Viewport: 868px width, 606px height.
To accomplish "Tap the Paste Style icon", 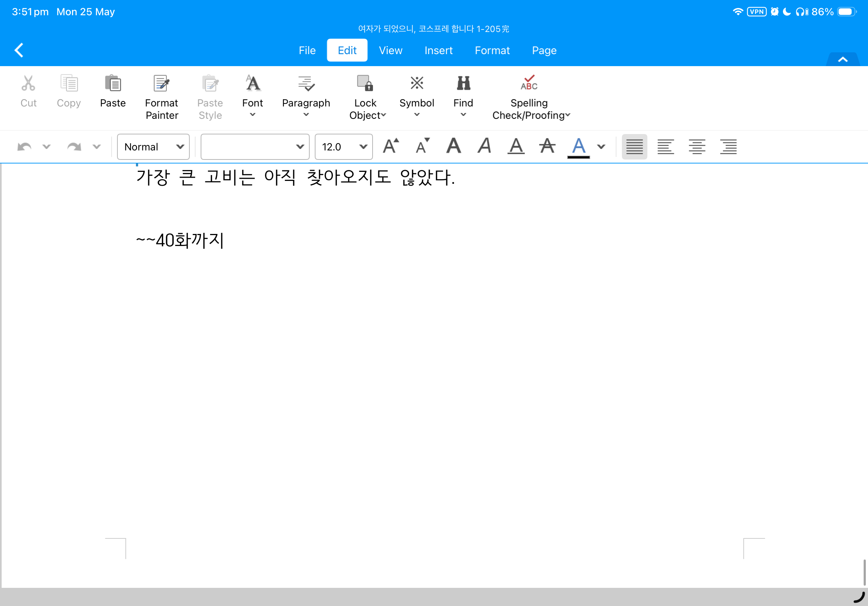I will click(x=210, y=84).
